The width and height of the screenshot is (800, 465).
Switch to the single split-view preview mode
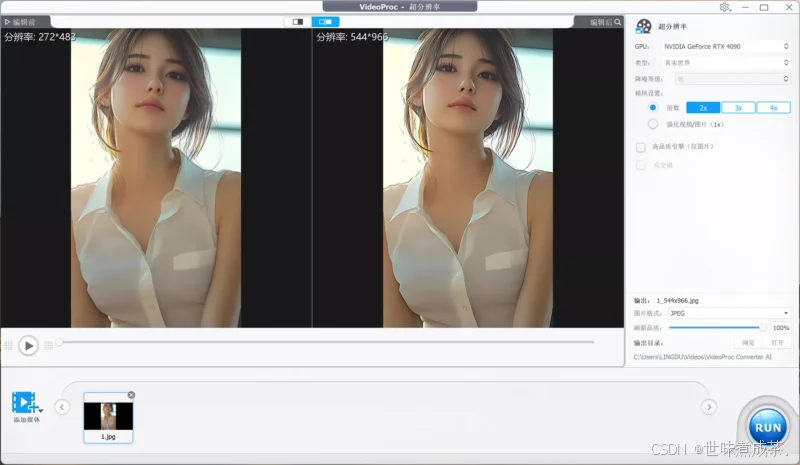coord(298,21)
